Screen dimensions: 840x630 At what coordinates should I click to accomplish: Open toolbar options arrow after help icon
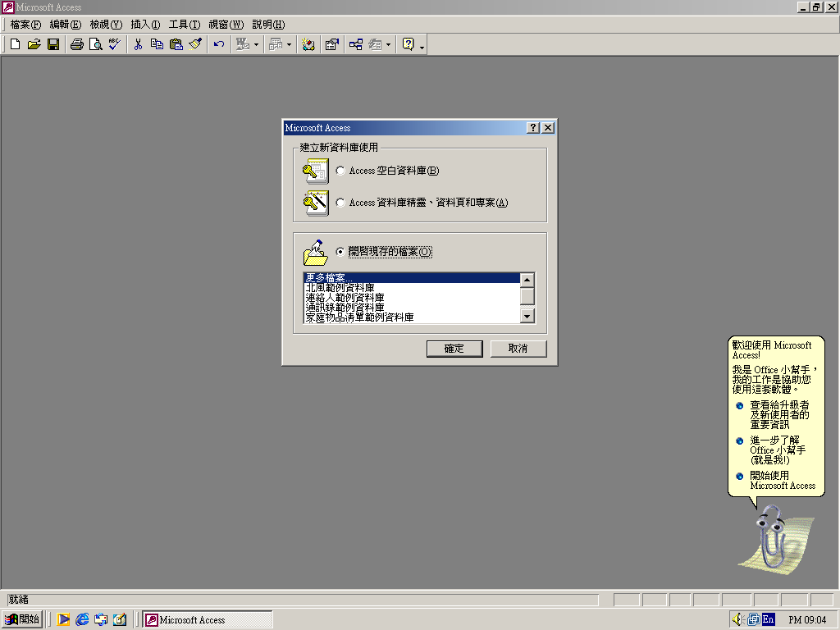pyautogui.click(x=422, y=46)
